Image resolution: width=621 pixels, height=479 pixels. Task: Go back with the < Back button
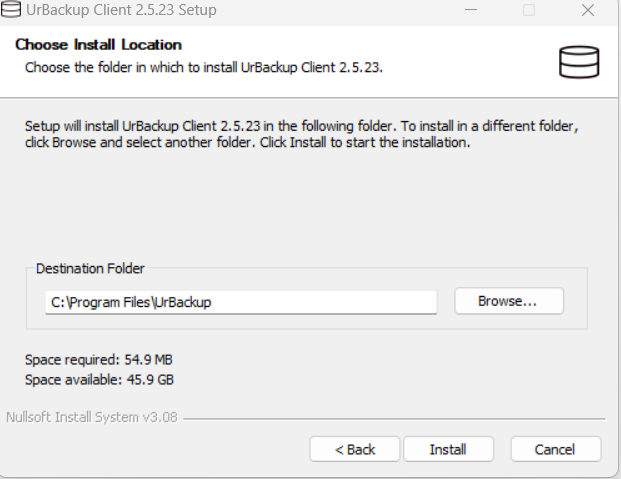tap(354, 449)
